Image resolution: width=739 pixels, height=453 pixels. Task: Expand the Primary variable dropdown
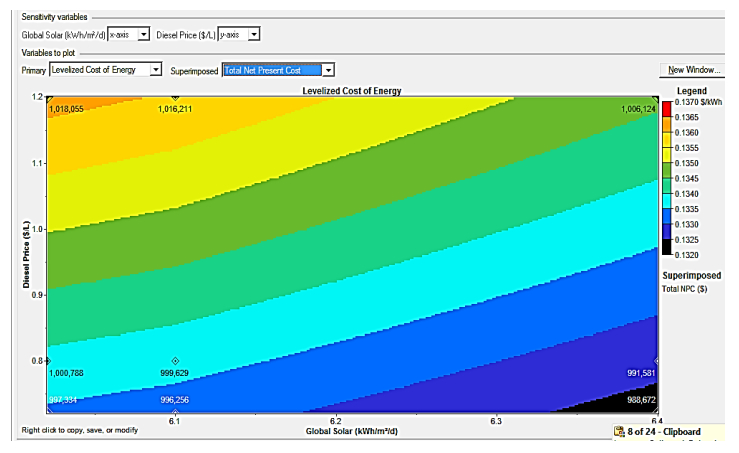click(155, 70)
